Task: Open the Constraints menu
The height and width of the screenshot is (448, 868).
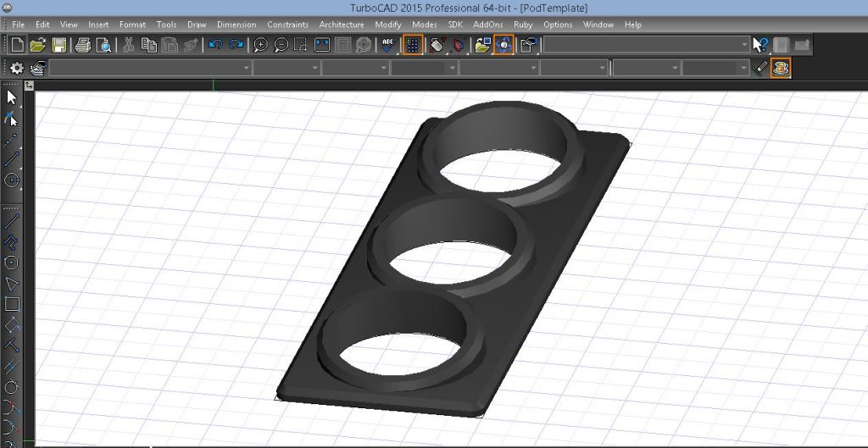Action: [x=288, y=25]
